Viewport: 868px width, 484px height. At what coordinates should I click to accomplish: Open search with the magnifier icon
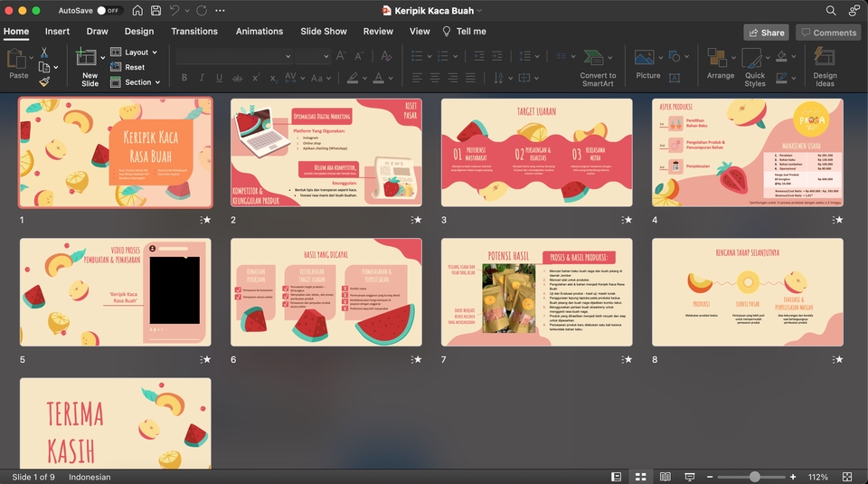831,11
